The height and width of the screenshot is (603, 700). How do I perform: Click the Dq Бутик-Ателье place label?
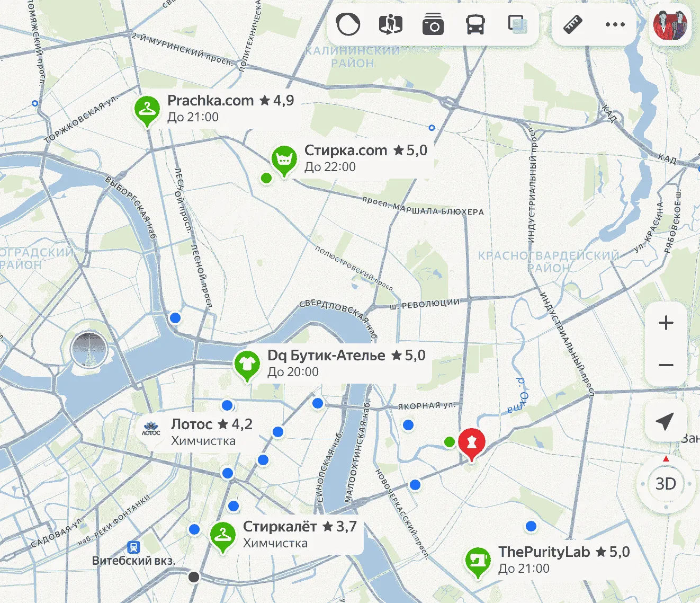pos(326,356)
